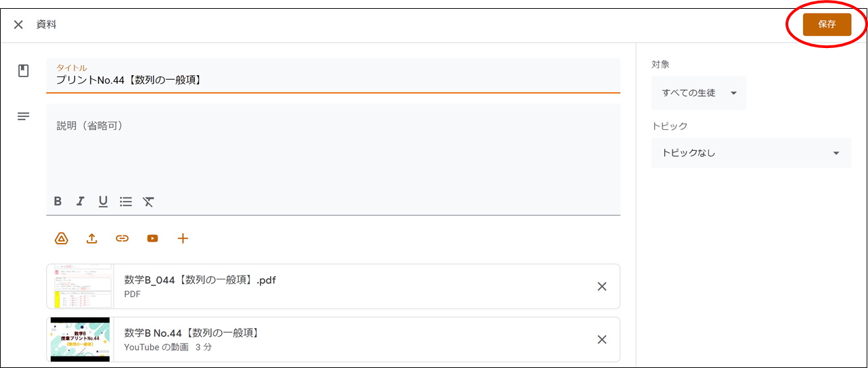Remove the YouTube video attachment

click(x=601, y=340)
